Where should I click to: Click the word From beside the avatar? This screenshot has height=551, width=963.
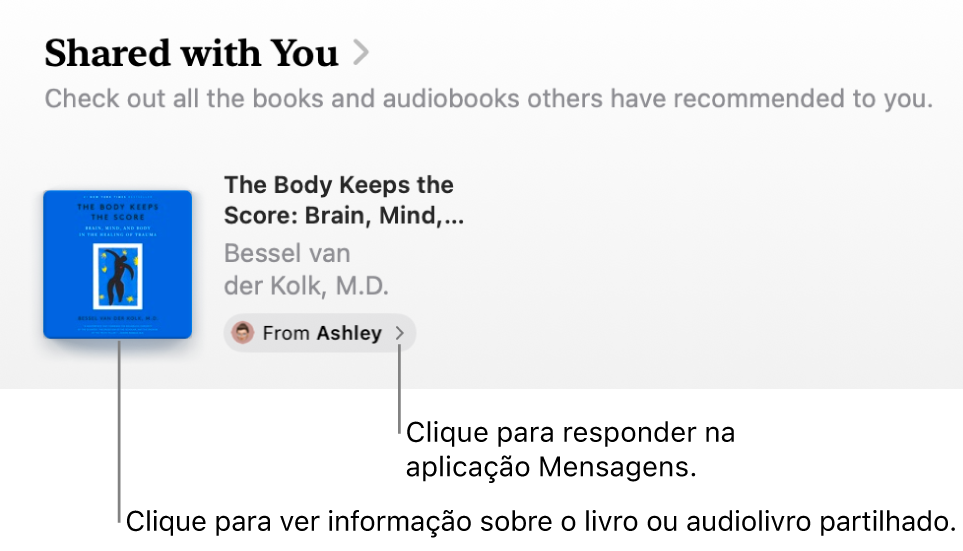tap(286, 333)
